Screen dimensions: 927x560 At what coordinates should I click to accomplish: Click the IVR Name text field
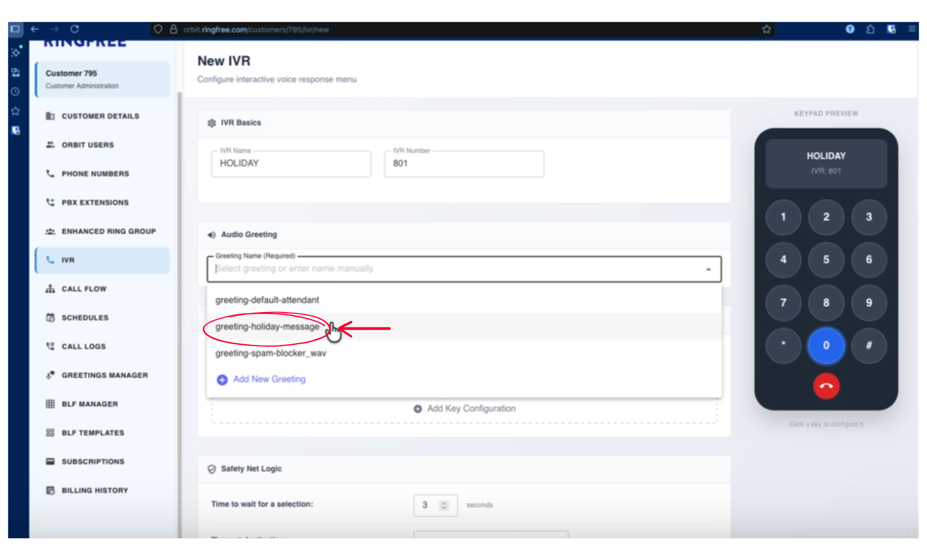291,163
